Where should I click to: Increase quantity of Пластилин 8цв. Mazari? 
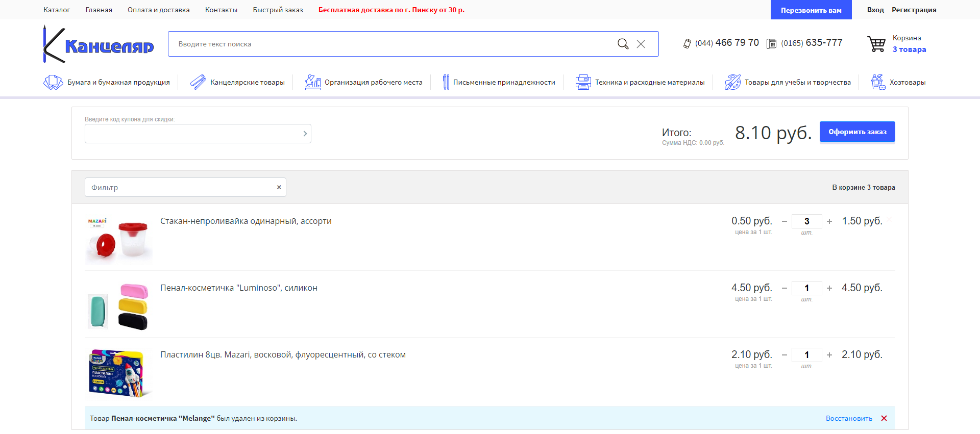click(829, 355)
